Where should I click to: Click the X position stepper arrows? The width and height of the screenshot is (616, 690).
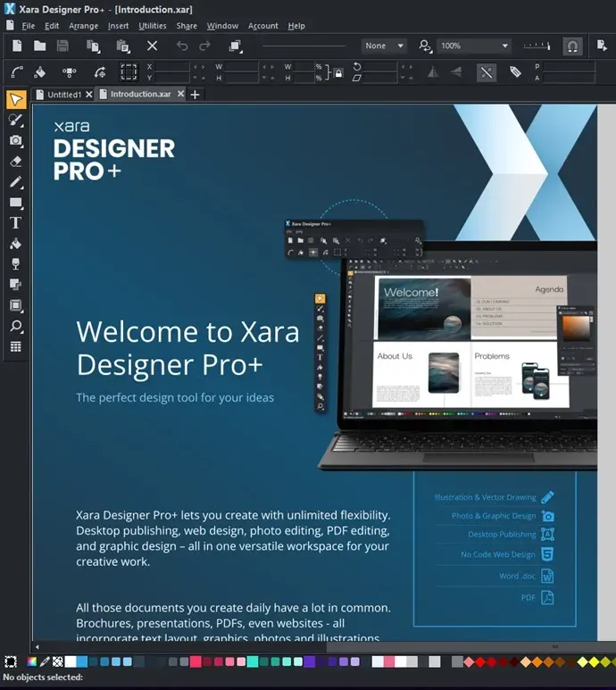(199, 67)
